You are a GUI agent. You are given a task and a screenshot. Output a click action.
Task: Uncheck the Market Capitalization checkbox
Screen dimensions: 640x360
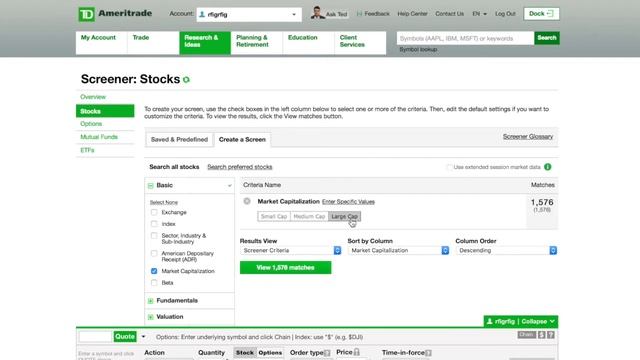point(154,271)
